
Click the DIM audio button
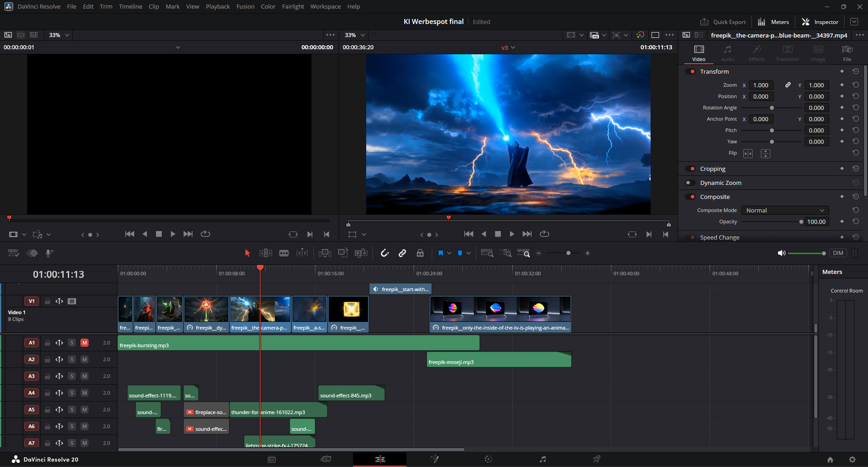click(x=838, y=253)
